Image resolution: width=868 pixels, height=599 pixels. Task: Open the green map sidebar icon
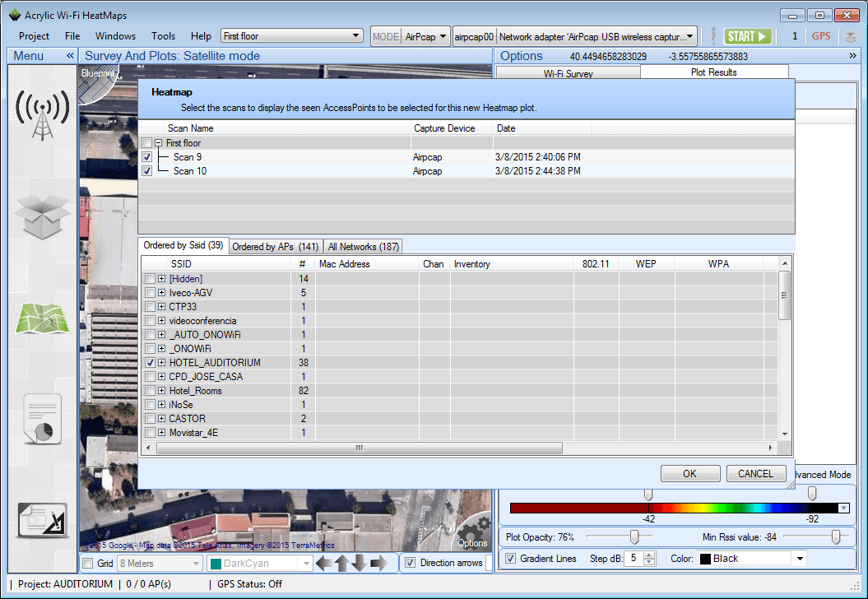(x=43, y=318)
